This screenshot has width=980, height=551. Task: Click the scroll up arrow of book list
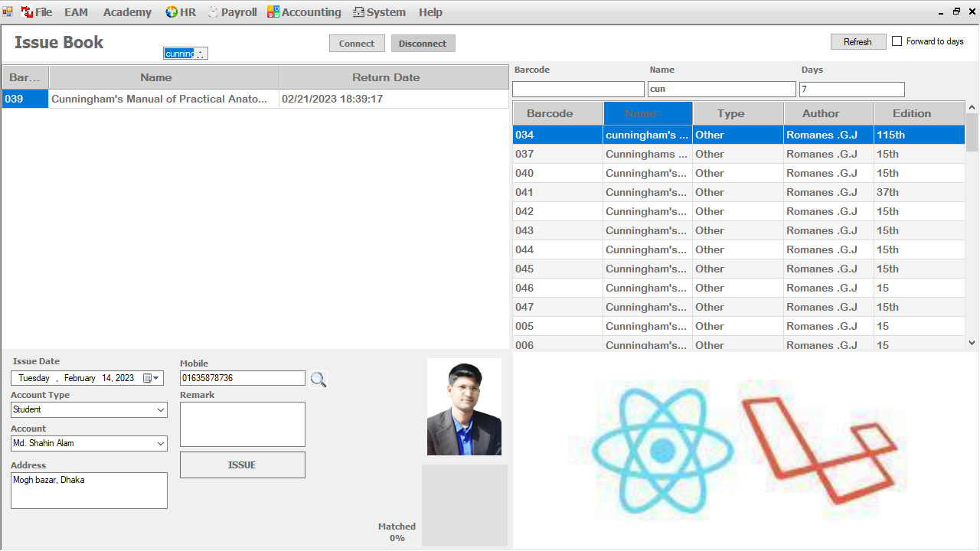[x=972, y=108]
